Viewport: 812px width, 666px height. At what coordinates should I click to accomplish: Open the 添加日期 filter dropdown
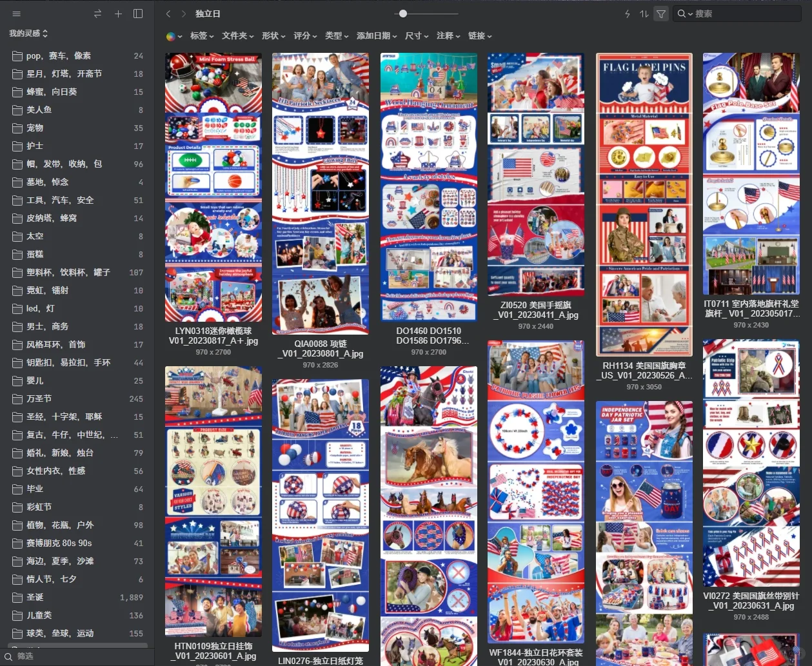click(377, 36)
